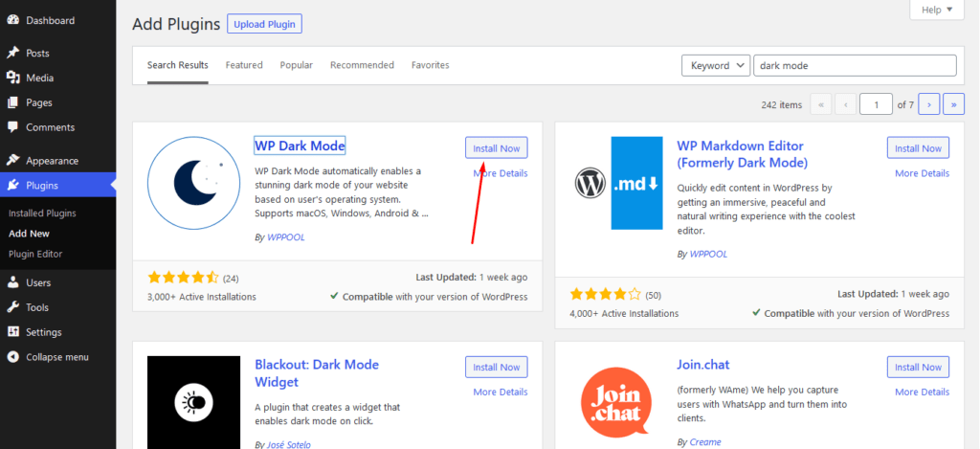
Task: Switch to the Favorites tab
Action: [431, 65]
